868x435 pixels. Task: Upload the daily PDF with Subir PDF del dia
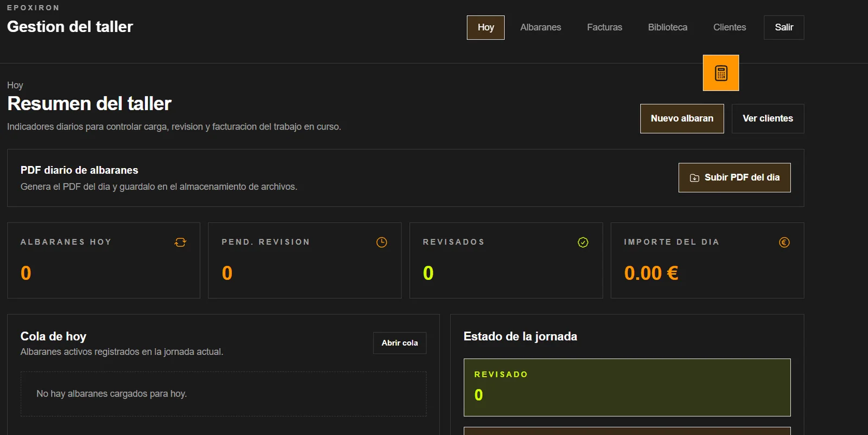pyautogui.click(x=735, y=177)
